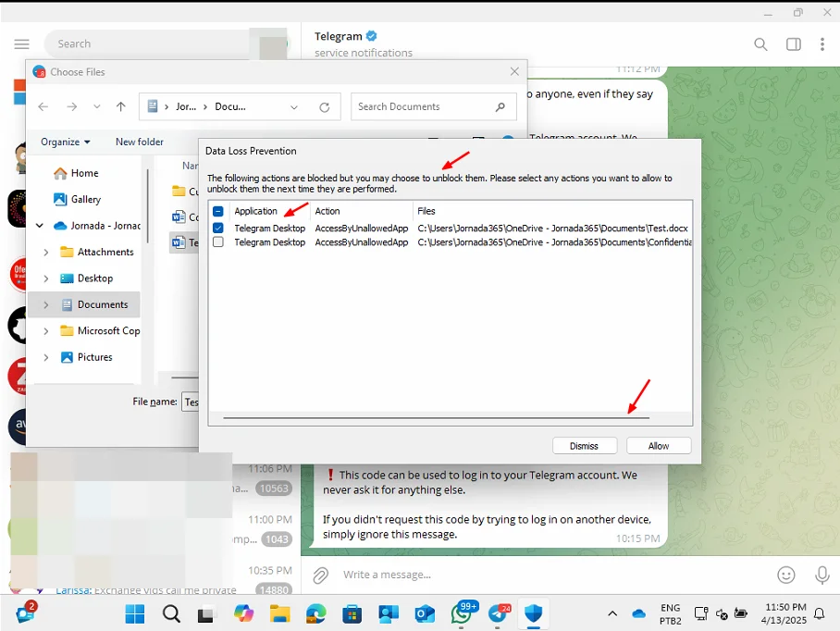The image size is (840, 631).
Task: Expand the Microsoft Copilot folder node
Action: click(x=46, y=330)
